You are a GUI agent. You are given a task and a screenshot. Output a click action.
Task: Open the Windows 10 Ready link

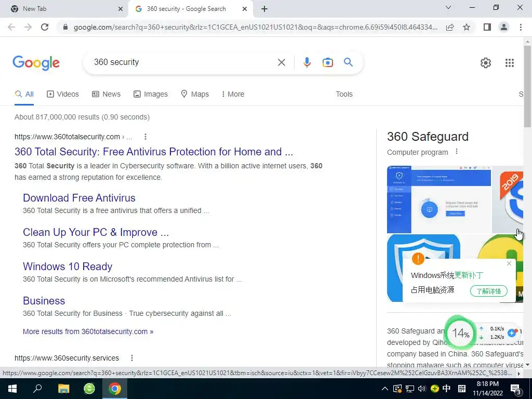click(68, 267)
